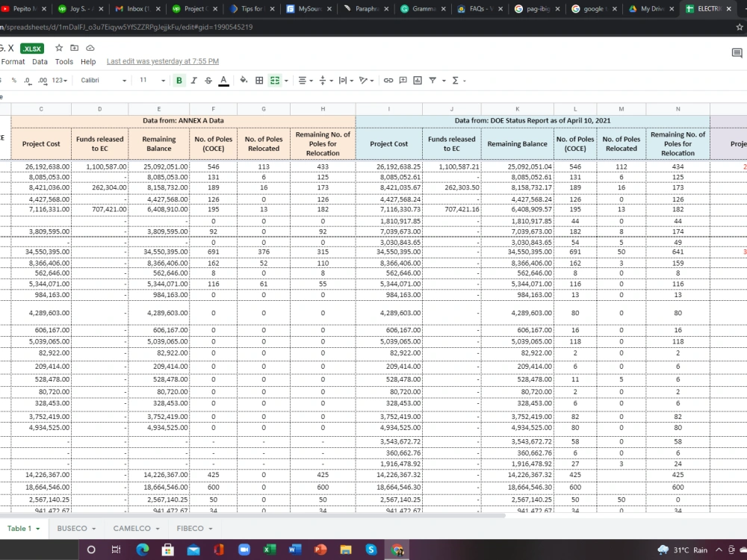Image resolution: width=747 pixels, height=560 pixels.
Task: Check the cloud document status icon
Action: 90,48
